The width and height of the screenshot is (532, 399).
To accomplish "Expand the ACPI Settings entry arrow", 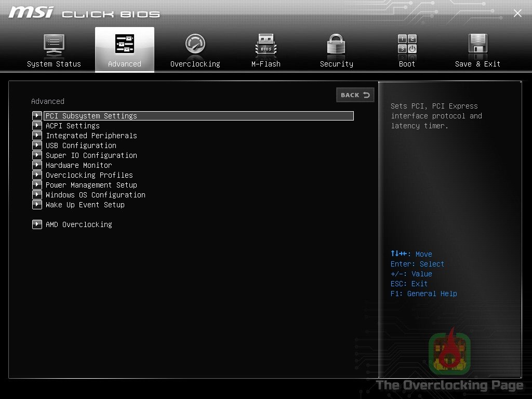I will coord(37,125).
